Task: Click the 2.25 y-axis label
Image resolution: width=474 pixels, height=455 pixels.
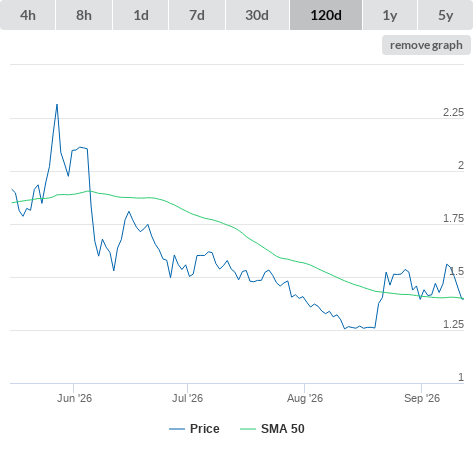Action: pos(453,112)
